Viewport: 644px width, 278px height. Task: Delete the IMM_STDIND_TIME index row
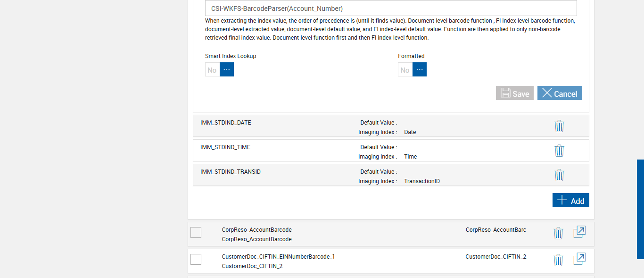[x=559, y=151]
